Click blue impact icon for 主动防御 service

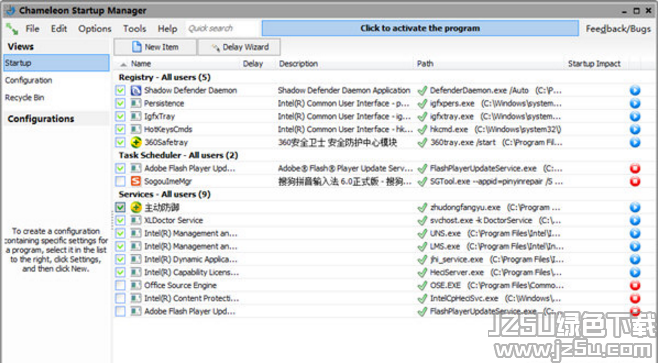point(635,207)
